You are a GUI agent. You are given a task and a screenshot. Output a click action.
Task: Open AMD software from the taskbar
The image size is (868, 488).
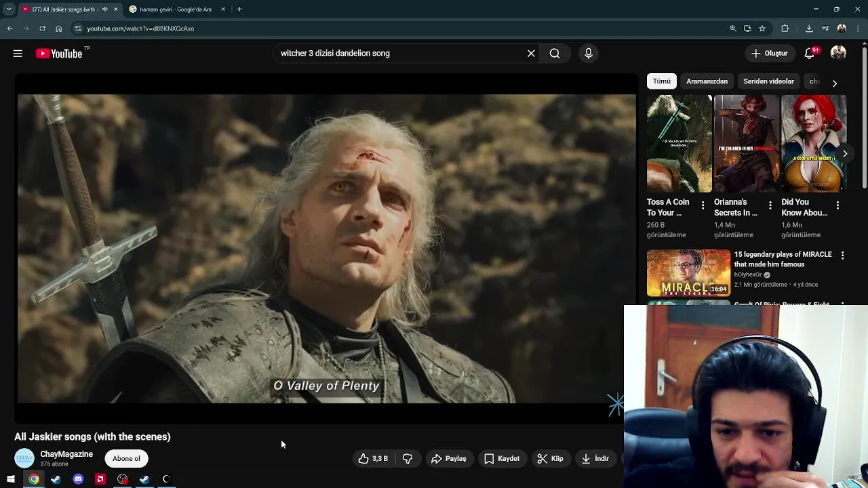click(x=100, y=479)
